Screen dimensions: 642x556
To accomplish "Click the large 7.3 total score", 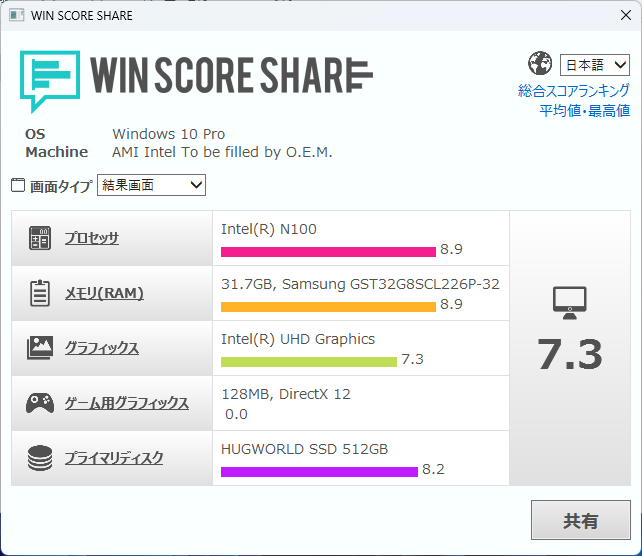I will 570,354.
